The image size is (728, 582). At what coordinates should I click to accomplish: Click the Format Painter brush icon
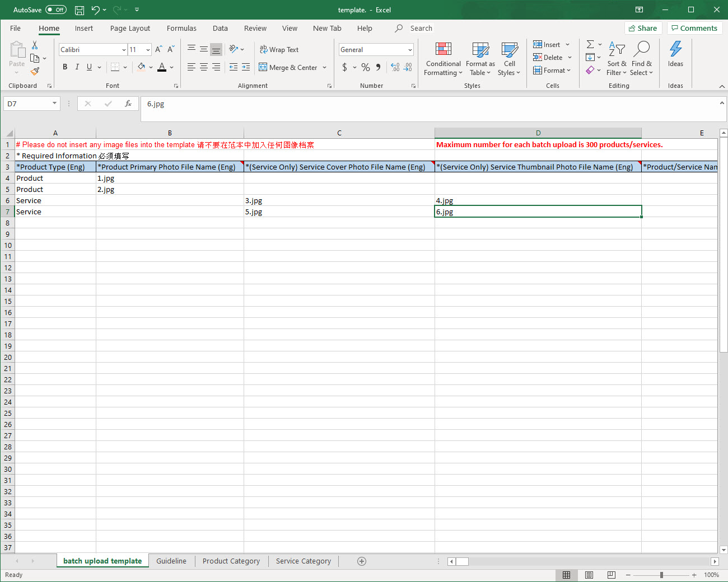coord(35,71)
